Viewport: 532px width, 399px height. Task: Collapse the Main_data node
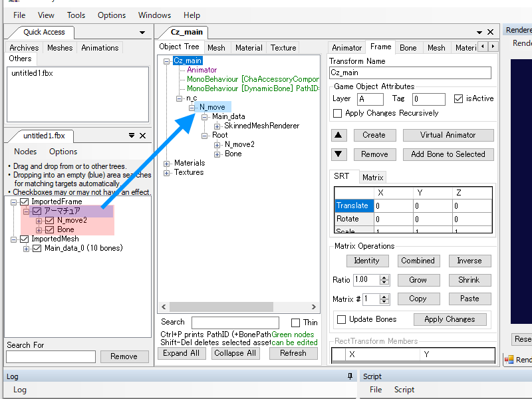(x=204, y=118)
